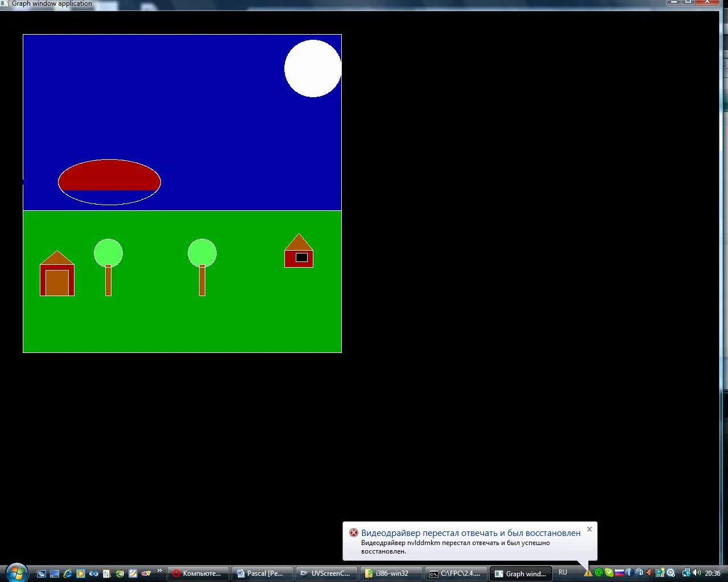
Task: Click the orange-striped white quick launch icon
Action: (x=133, y=573)
